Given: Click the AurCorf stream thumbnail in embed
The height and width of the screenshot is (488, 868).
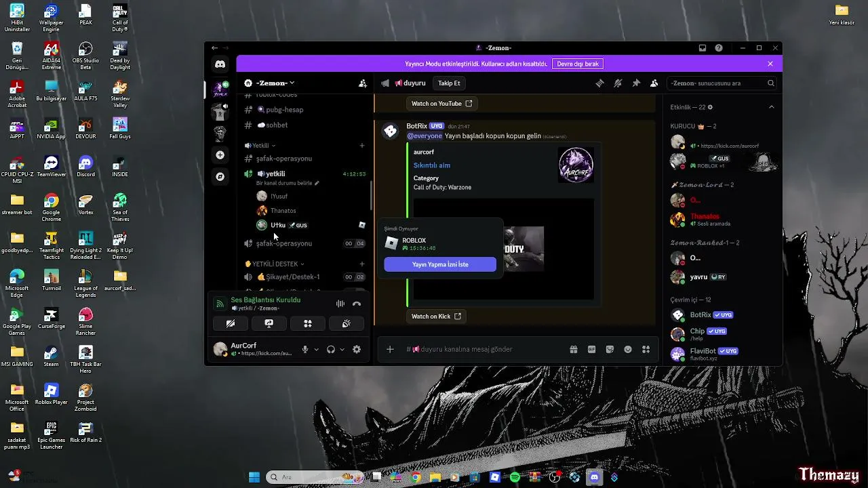Looking at the screenshot, I should coord(576,165).
